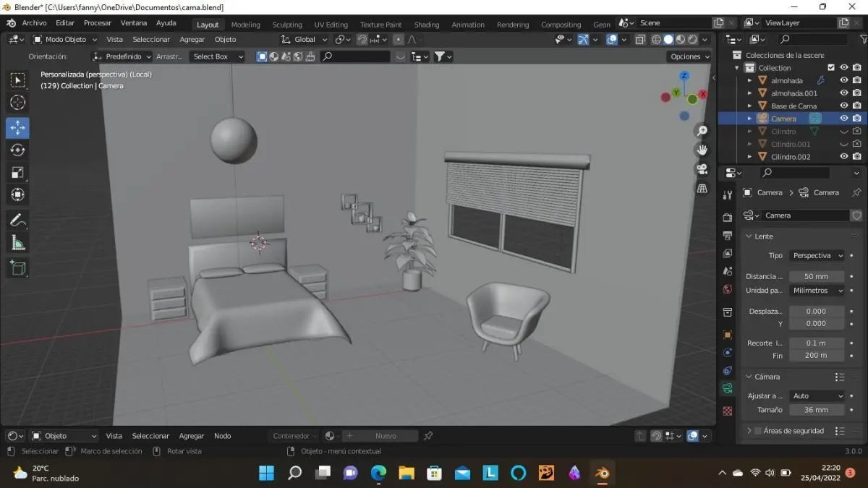Open the Predefinido orientation dropdown
Image resolution: width=868 pixels, height=488 pixels.
pyautogui.click(x=122, y=56)
